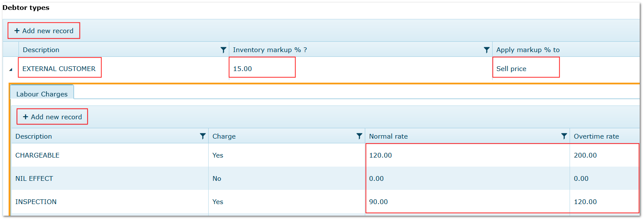Viewport: 644px width, 220px height.
Task: Collapse the EXTERNAL CUSTOMER row
Action: point(11,69)
